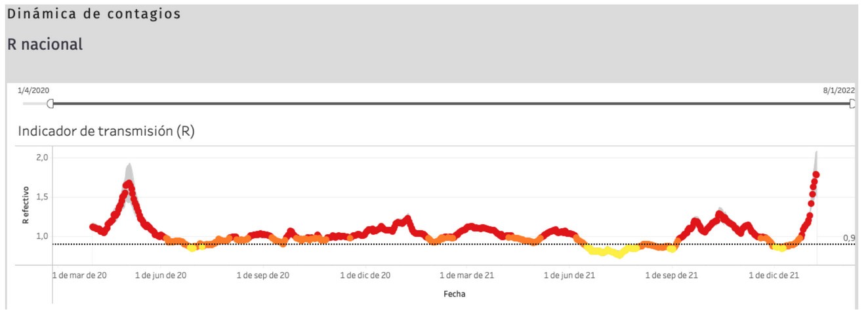
Task: Click the '1 de dic de 21' axis tick
Action: tap(774, 275)
